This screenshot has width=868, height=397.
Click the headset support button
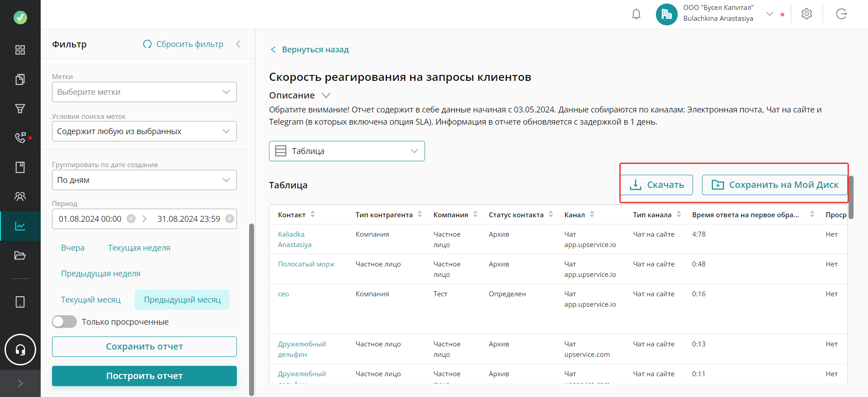coord(20,350)
